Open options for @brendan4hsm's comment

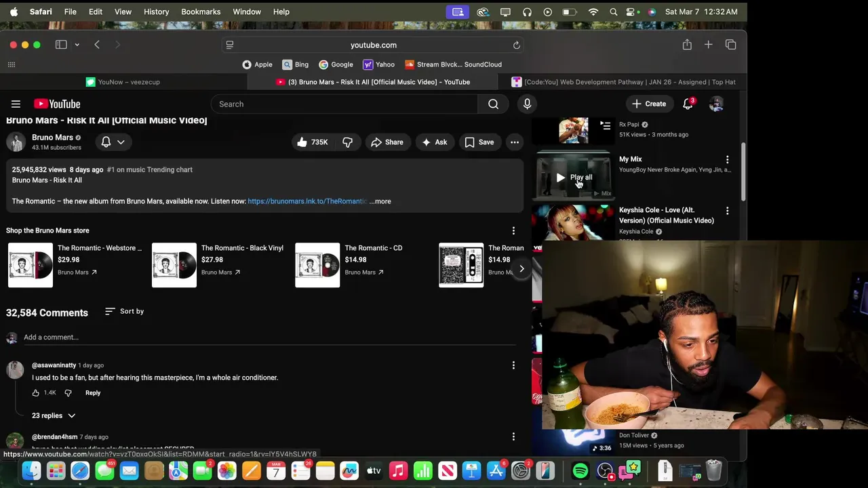point(513,436)
